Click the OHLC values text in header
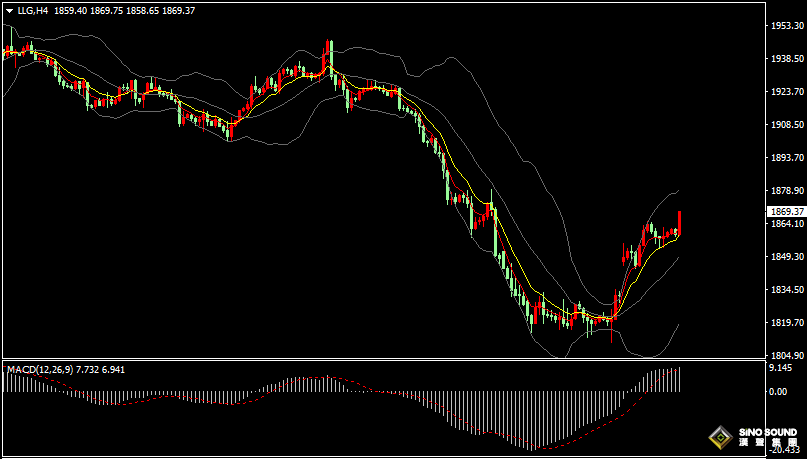This screenshot has width=807, height=459. pos(125,10)
